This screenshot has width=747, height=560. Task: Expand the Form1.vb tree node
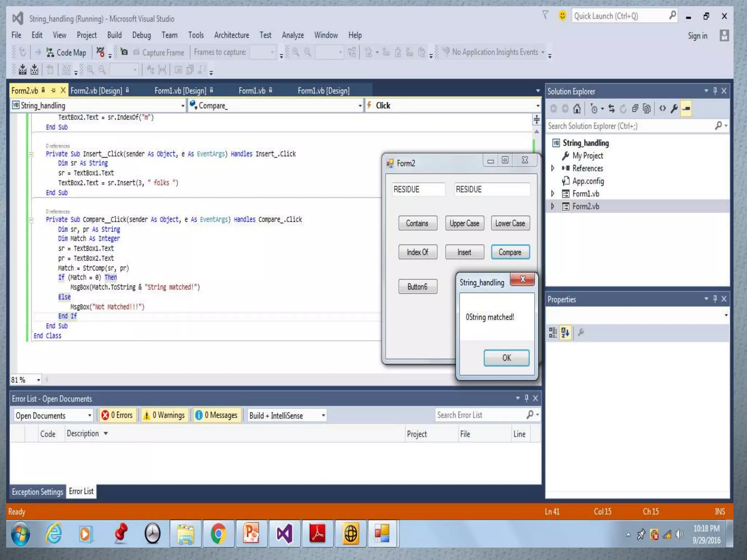[x=553, y=194]
